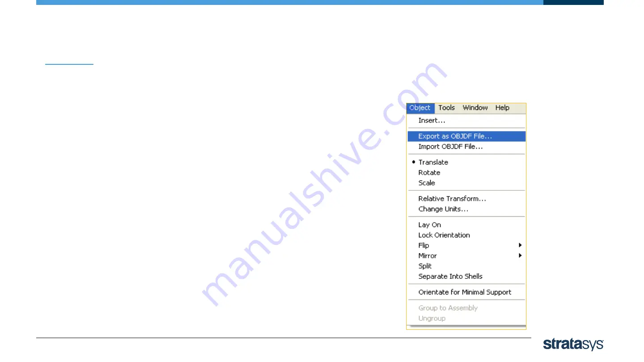Select Export as OBJDF File...
The height and width of the screenshot is (362, 644).
click(466, 136)
